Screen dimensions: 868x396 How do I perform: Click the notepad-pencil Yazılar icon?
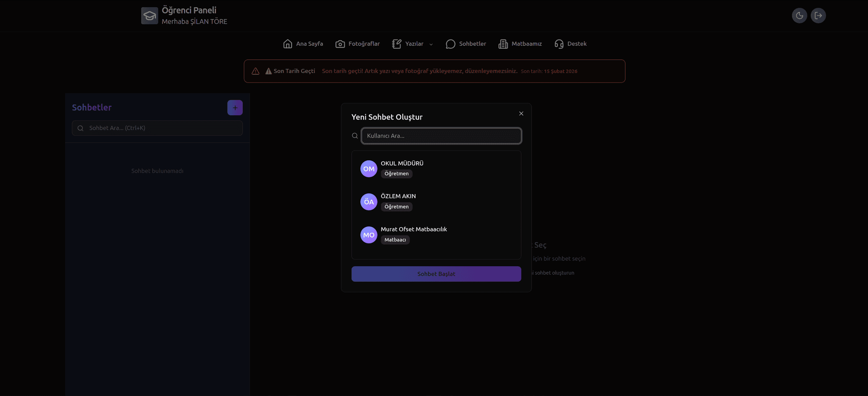tap(397, 44)
